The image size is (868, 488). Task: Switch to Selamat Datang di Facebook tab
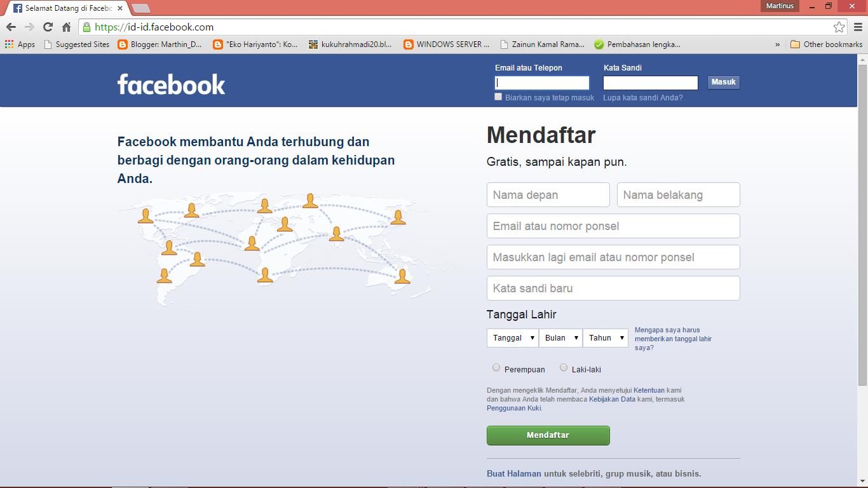67,8
